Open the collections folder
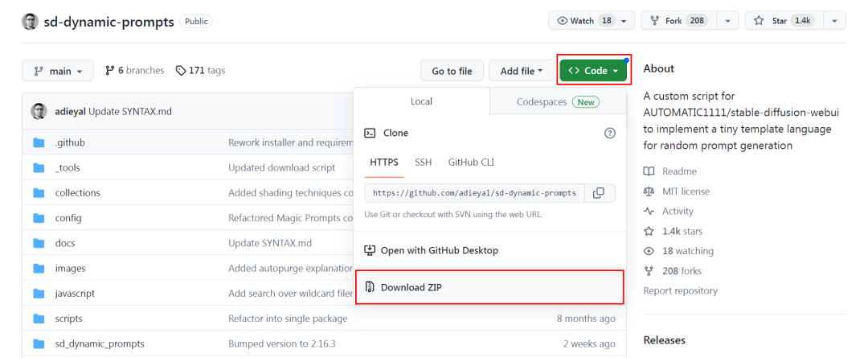 (x=77, y=193)
